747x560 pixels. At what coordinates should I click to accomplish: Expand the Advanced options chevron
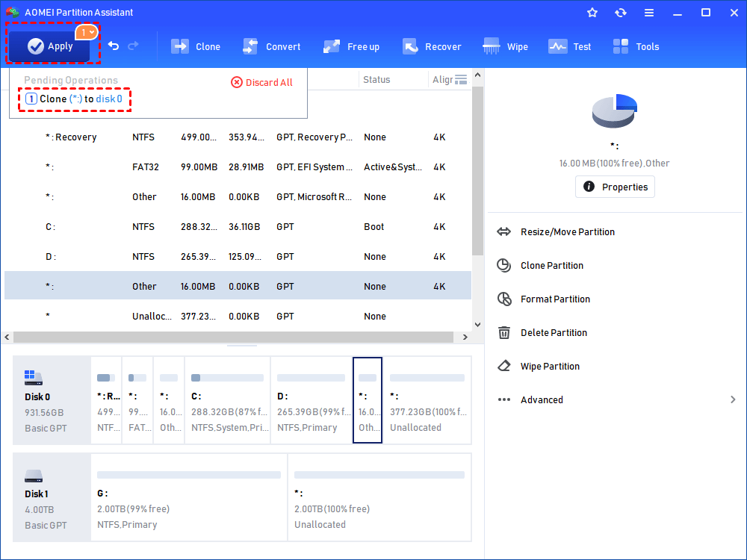pyautogui.click(x=733, y=400)
